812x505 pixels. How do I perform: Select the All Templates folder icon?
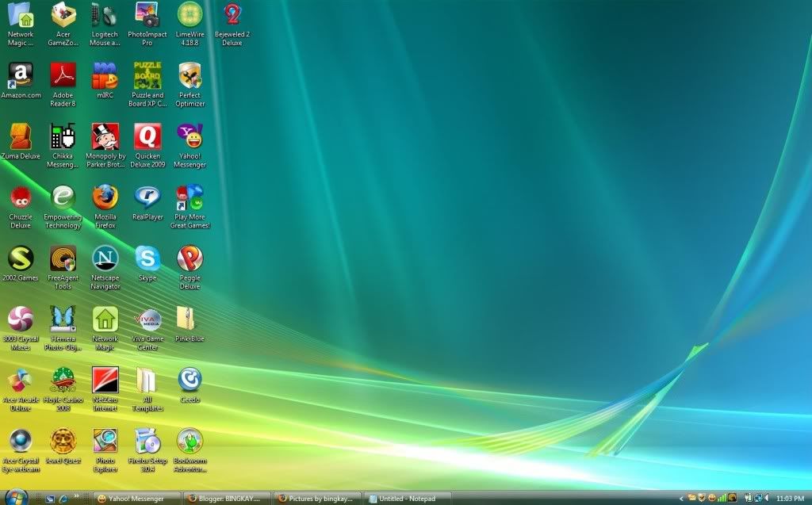[x=147, y=389]
